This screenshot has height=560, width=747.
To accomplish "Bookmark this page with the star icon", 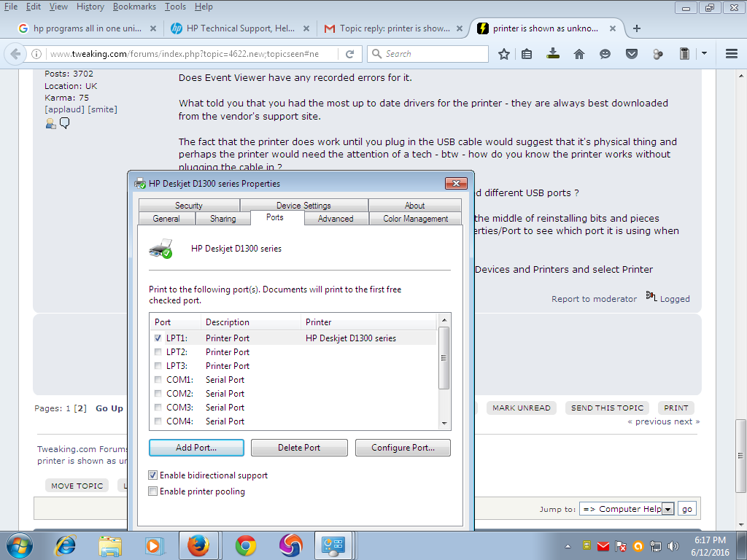I will coord(503,54).
